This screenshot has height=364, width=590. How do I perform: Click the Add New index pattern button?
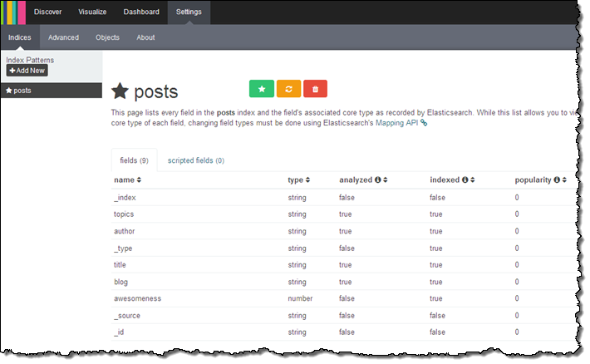pos(27,71)
